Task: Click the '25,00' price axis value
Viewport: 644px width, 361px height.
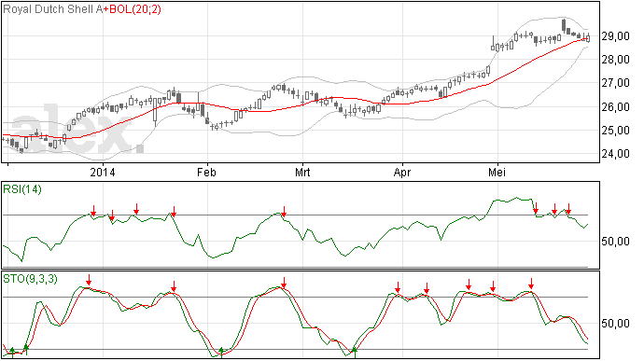Action: pos(615,131)
